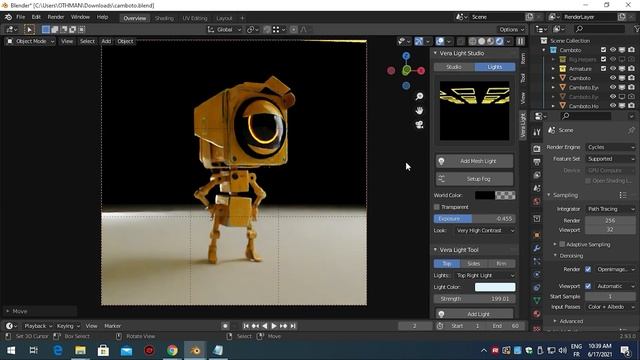Select wireframe viewport shading icon
The image size is (640, 360).
pyautogui.click(x=473, y=41)
